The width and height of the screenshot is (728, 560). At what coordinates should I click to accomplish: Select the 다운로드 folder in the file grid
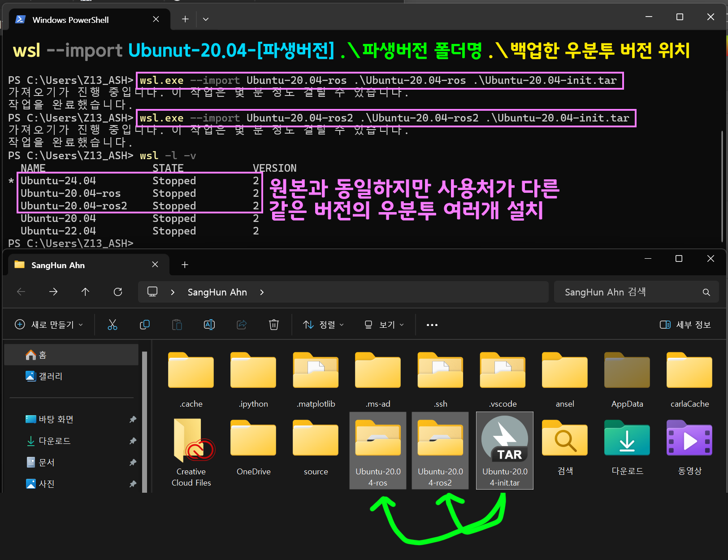click(627, 438)
